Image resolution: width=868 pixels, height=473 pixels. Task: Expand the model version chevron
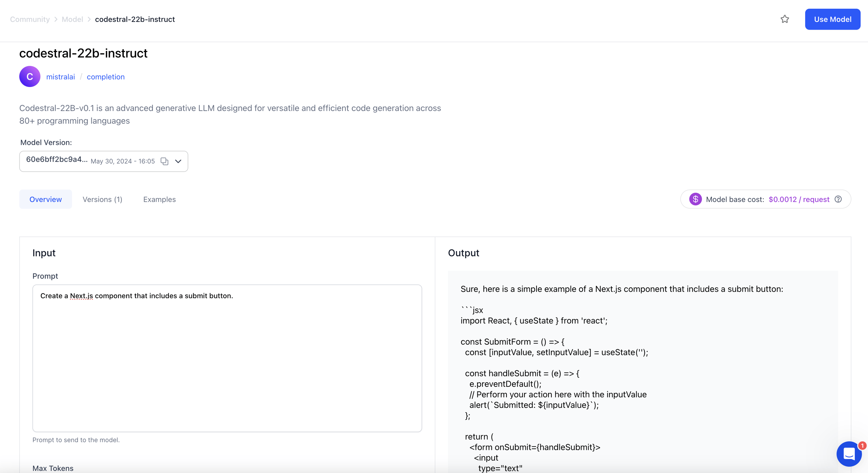pyautogui.click(x=178, y=161)
